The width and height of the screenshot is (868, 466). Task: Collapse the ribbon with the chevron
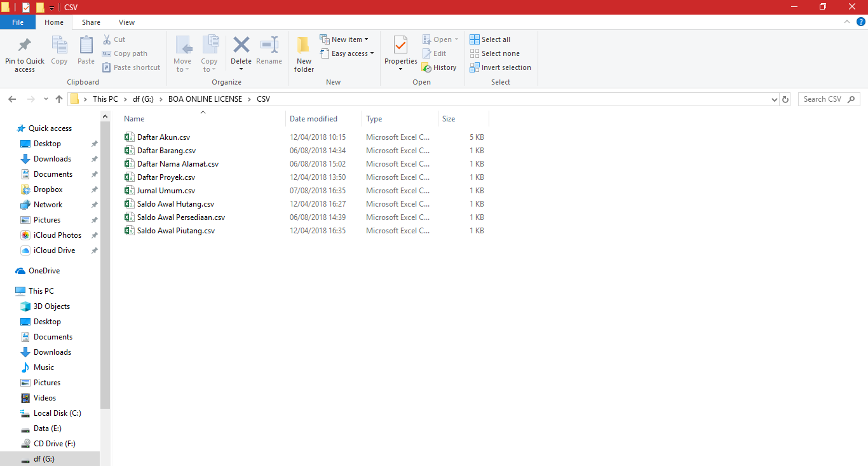(x=847, y=22)
